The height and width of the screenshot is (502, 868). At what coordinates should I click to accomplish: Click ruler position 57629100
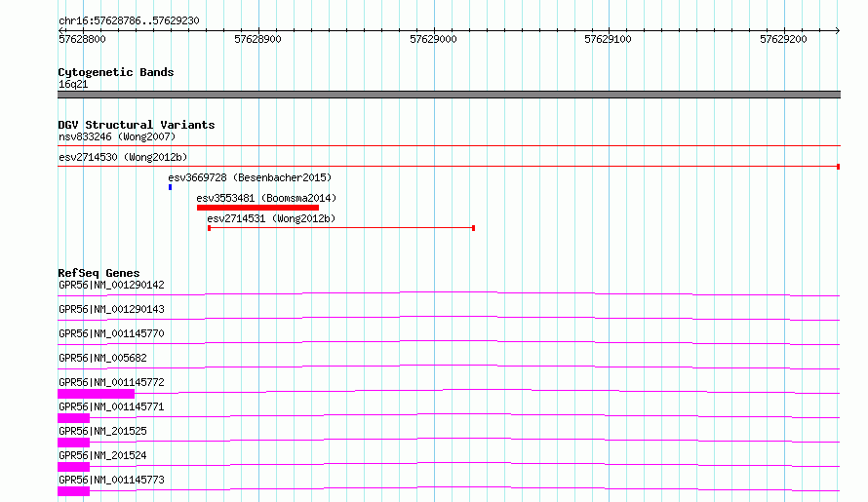pyautogui.click(x=608, y=39)
